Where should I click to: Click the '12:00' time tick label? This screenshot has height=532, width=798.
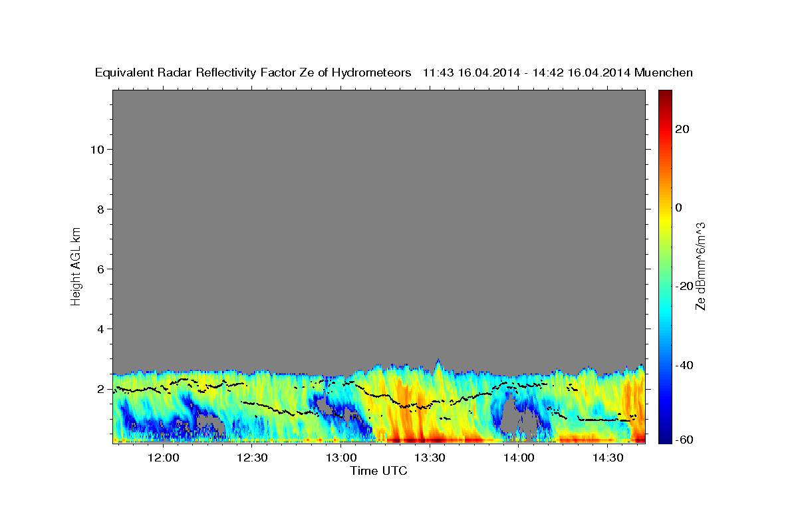[x=163, y=458]
